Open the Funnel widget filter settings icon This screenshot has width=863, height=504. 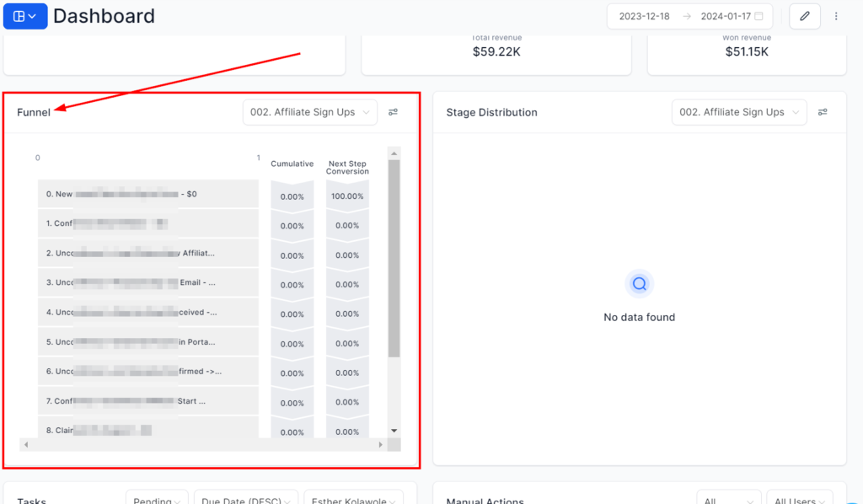[394, 112]
